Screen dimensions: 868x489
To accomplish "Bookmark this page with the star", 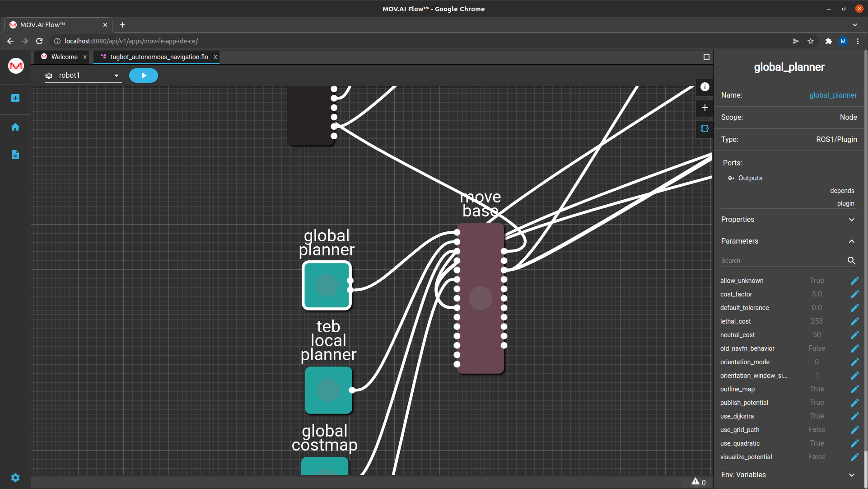I will 811,41.
